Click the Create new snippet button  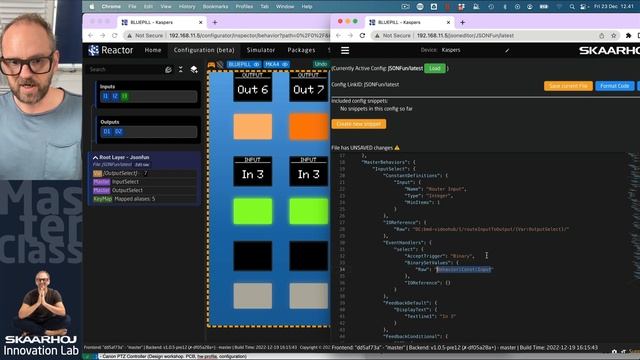(x=359, y=124)
